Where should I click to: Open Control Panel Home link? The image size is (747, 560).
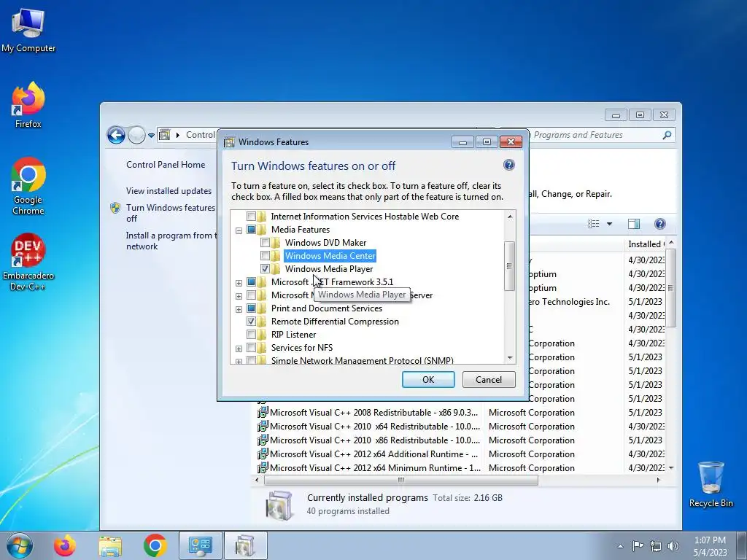(166, 165)
